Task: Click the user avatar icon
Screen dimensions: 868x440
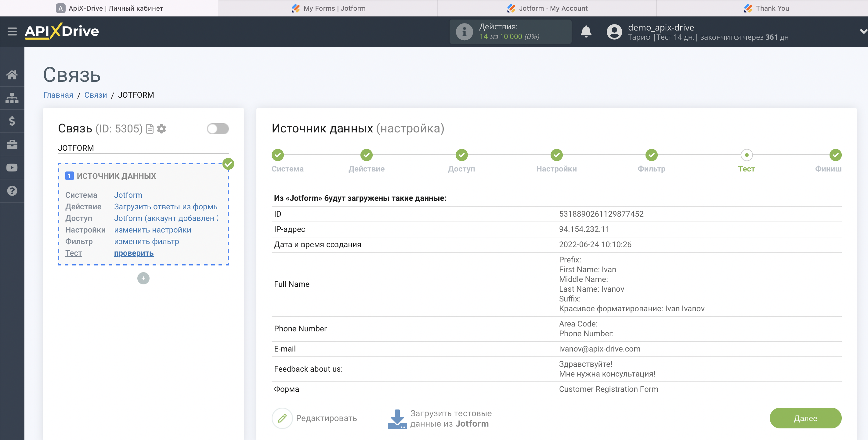Action: [614, 32]
